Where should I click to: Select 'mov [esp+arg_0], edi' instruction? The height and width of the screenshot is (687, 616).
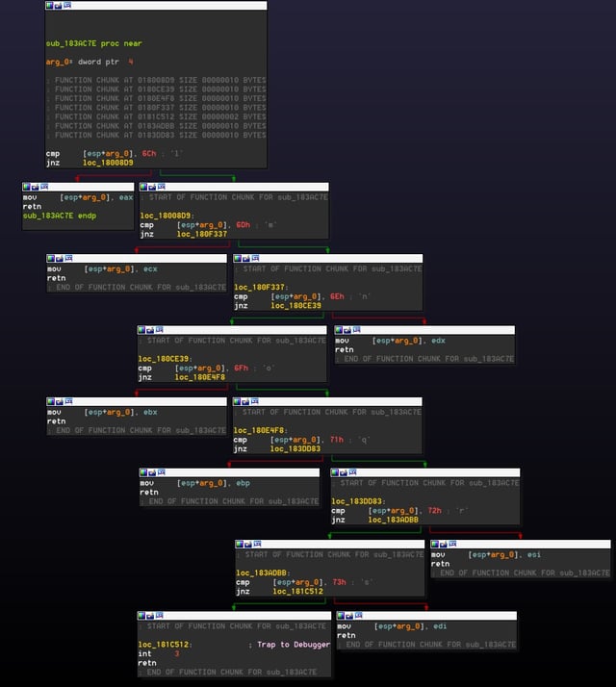coord(389,625)
